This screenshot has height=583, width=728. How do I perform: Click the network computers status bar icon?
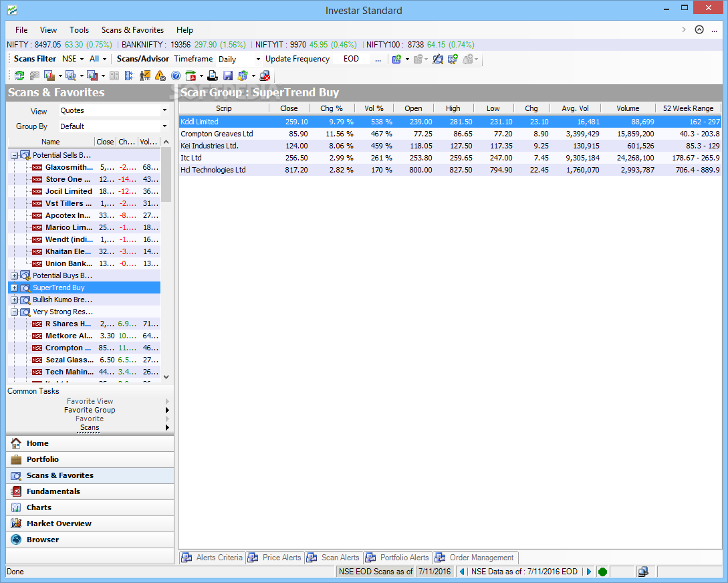point(642,572)
